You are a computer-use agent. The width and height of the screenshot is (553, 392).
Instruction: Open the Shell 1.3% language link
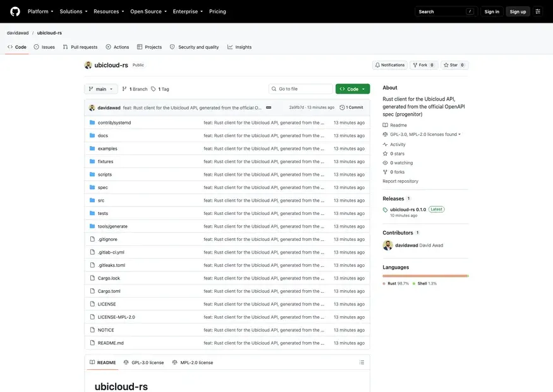[425, 284]
